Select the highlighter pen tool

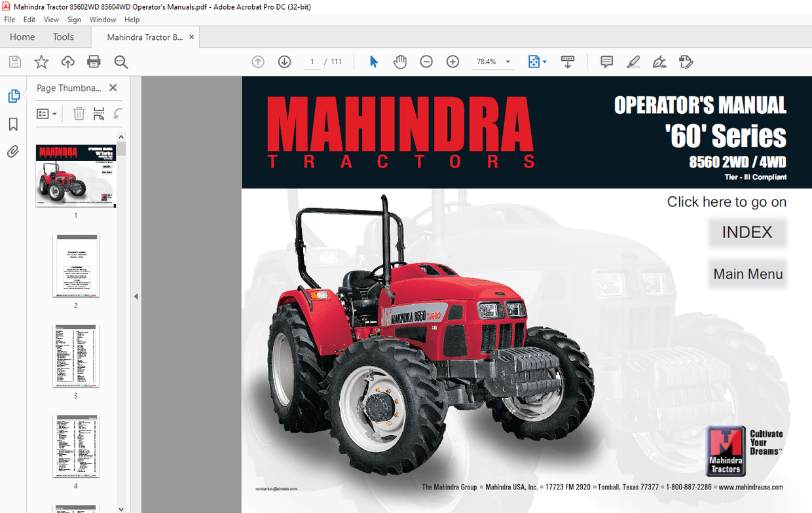pos(633,62)
